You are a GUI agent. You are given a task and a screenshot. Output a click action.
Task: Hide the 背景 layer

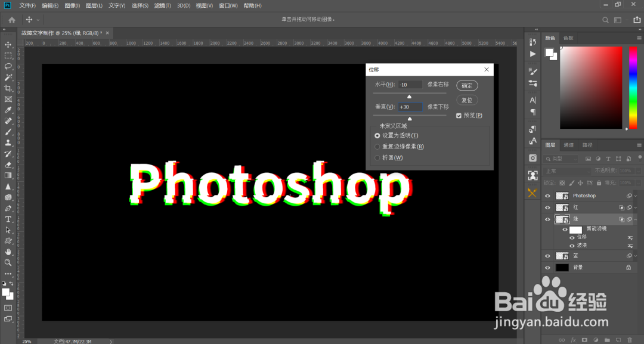(547, 268)
